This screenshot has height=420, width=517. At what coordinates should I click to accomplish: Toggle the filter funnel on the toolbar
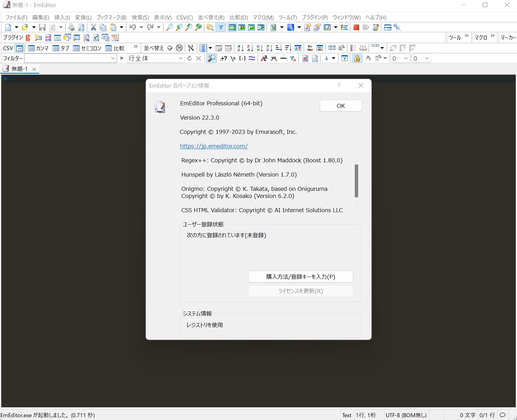[x=220, y=27]
